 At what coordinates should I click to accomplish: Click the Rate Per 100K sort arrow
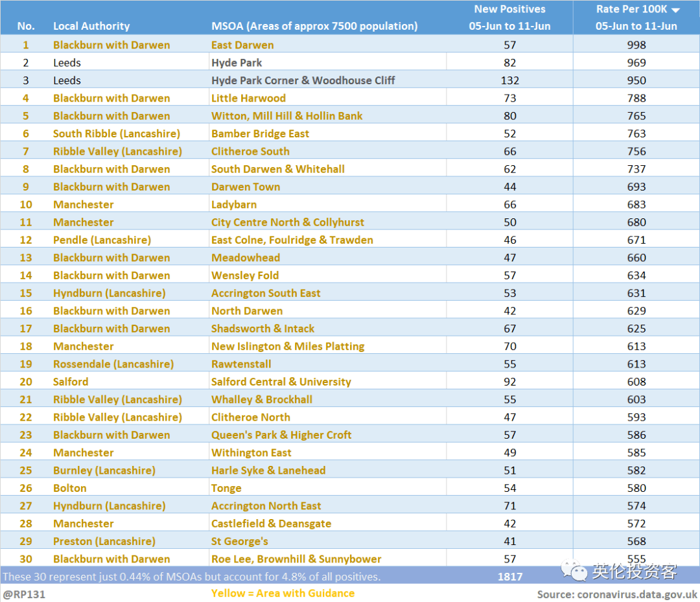click(675, 10)
